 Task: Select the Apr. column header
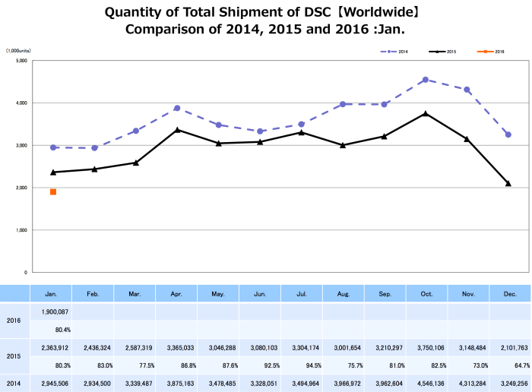176,294
